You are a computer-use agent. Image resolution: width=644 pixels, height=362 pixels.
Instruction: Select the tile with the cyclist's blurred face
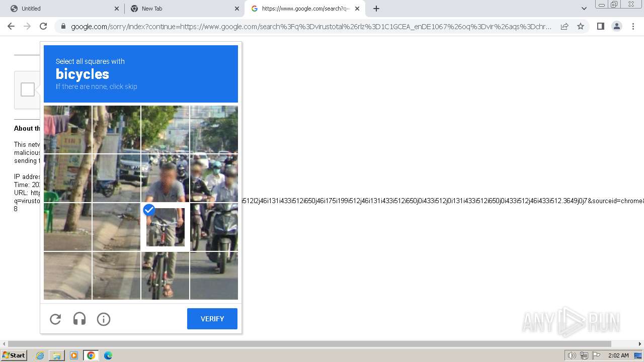(x=165, y=178)
